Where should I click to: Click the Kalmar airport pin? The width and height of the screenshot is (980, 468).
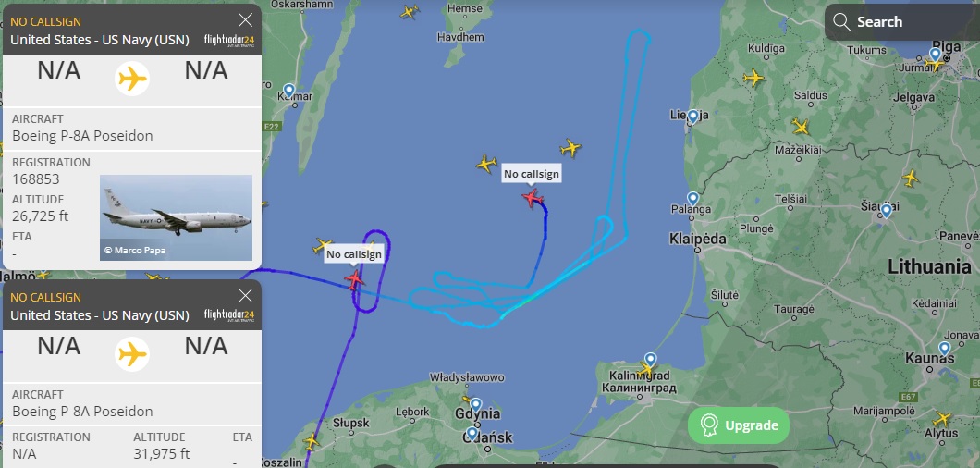point(288,92)
